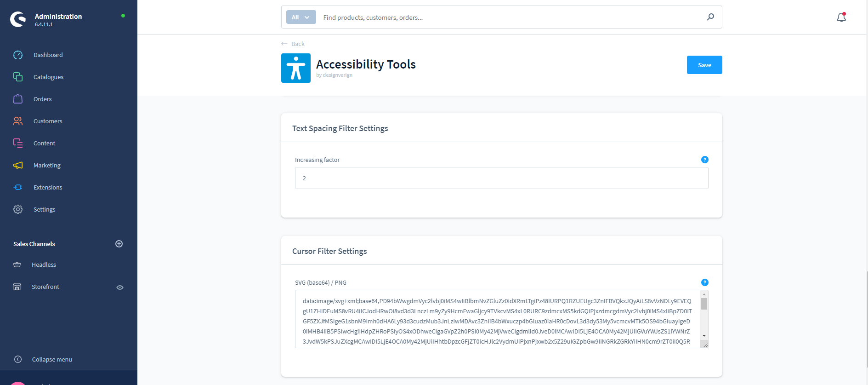868x385 pixels.
Task: Open the Customers people icon
Action: point(18,121)
